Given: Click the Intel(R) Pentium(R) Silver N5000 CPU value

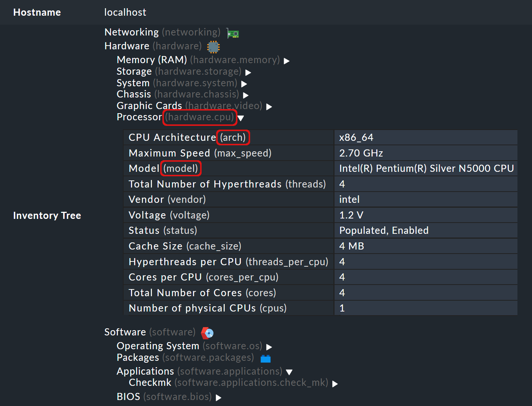Looking at the screenshot, I should tap(426, 168).
